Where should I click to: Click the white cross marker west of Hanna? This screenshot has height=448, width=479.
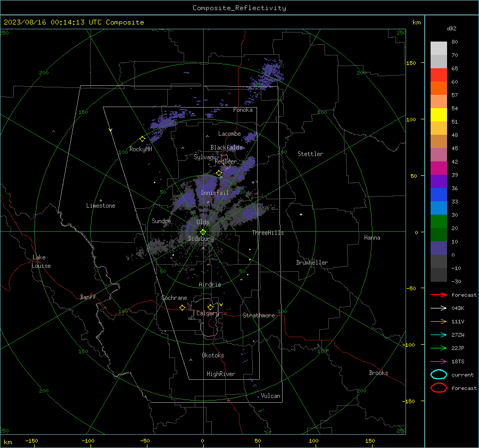pyautogui.click(x=301, y=214)
